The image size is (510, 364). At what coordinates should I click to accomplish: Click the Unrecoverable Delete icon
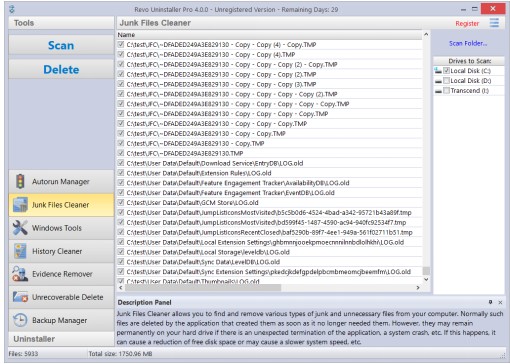(20, 297)
